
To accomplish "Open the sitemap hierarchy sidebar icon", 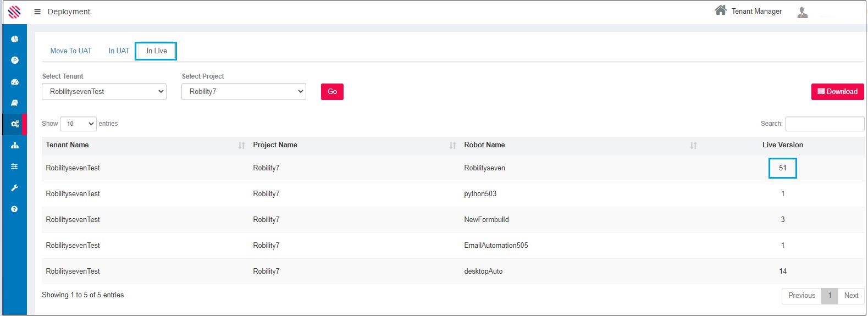I will click(15, 145).
